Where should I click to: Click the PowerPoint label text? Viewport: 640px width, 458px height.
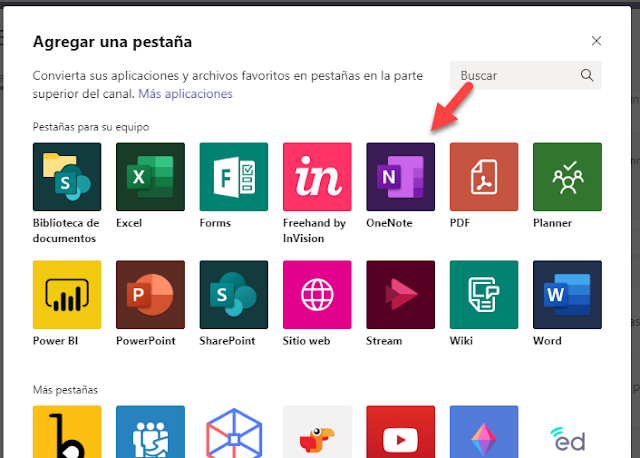click(x=146, y=341)
